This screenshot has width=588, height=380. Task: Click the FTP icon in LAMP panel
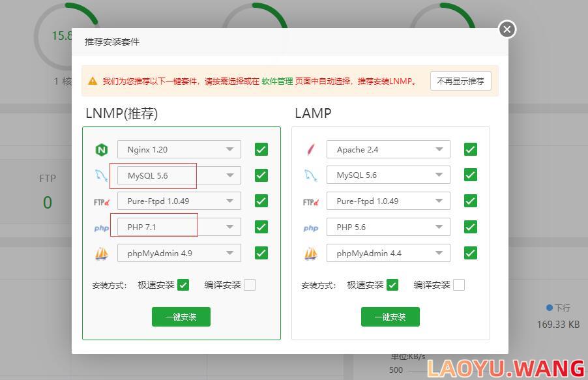pos(311,202)
